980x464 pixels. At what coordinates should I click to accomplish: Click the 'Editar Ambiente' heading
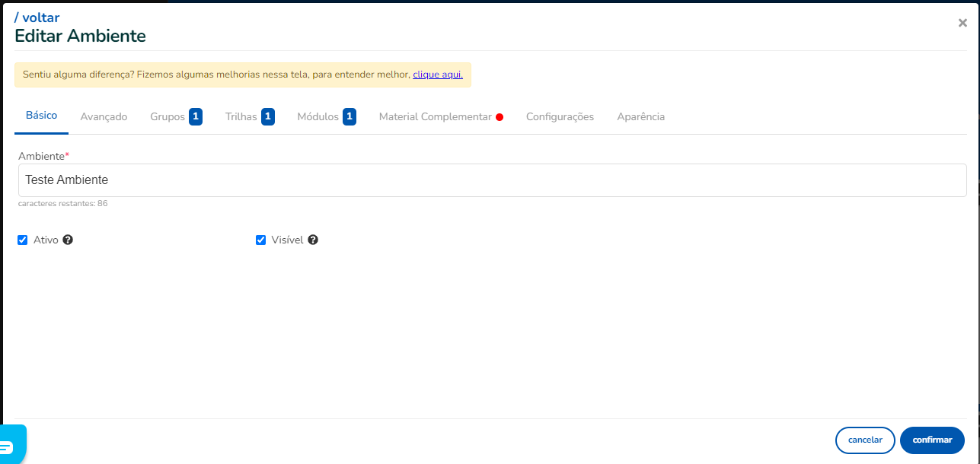[80, 36]
